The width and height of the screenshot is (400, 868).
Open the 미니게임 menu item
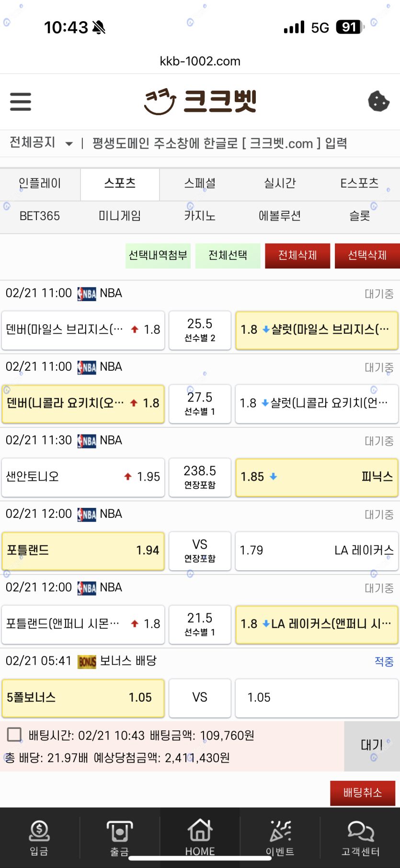[120, 216]
